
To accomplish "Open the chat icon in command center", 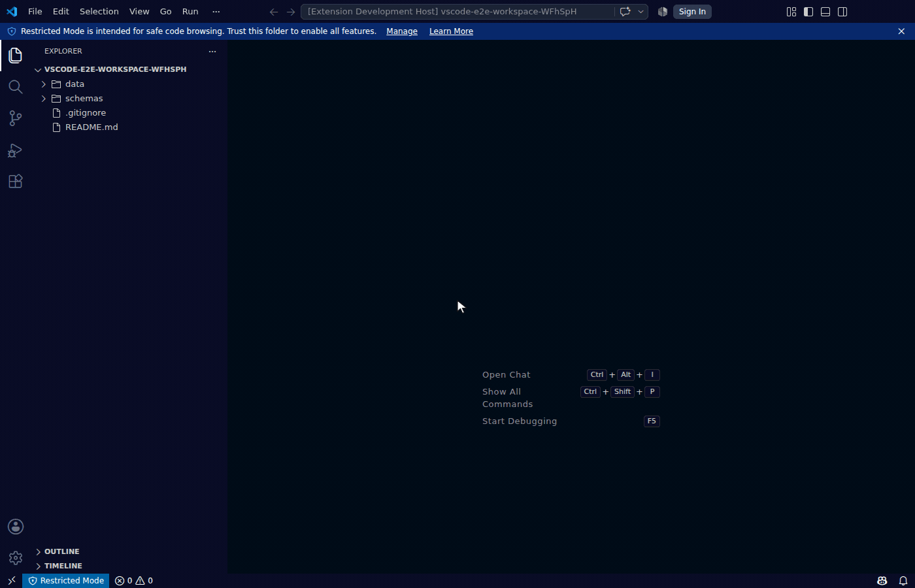I will tap(625, 12).
